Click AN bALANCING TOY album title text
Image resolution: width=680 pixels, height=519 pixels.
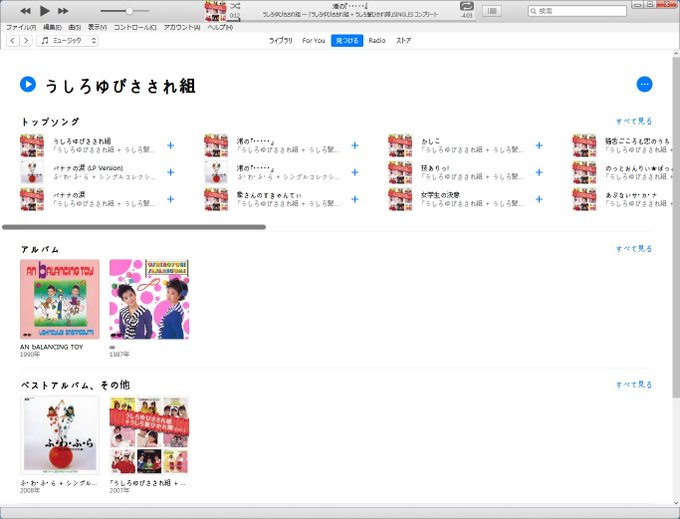click(52, 347)
